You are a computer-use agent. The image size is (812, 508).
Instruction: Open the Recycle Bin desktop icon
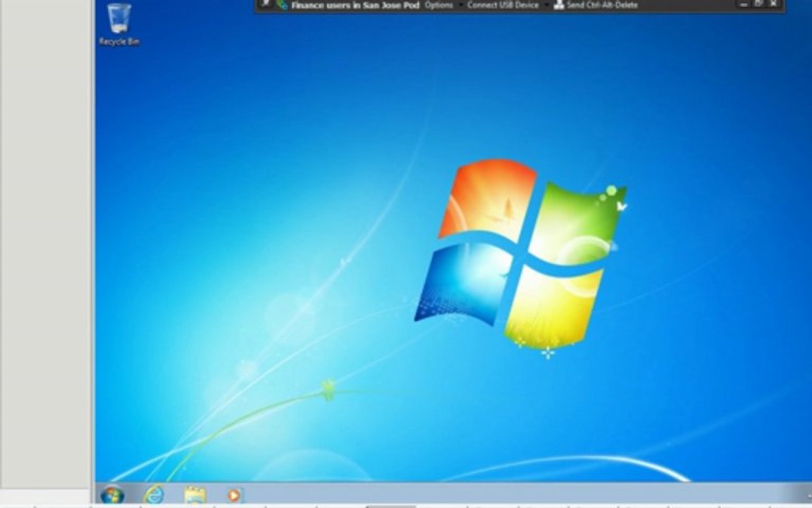coord(119,25)
